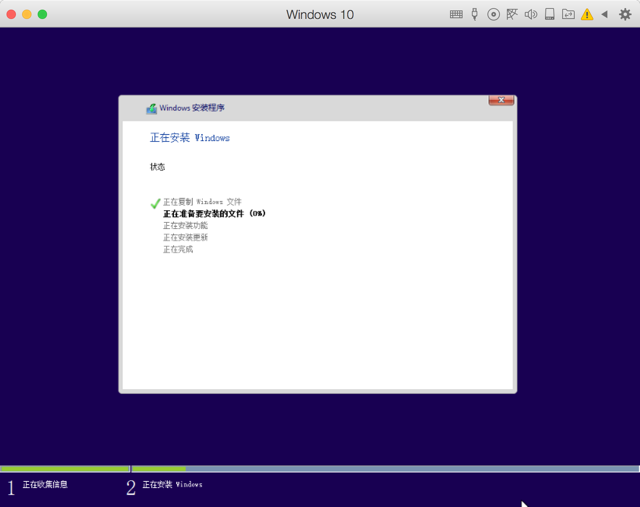Click the '正在安装功能' status line
The width and height of the screenshot is (640, 507).
[185, 225]
